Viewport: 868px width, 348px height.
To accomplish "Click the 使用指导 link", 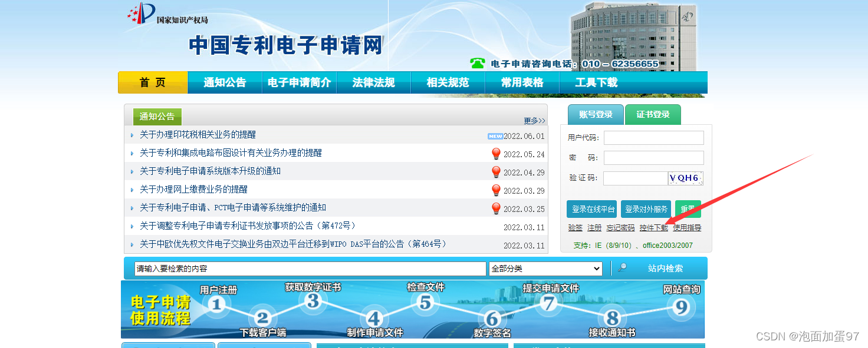I will click(687, 228).
